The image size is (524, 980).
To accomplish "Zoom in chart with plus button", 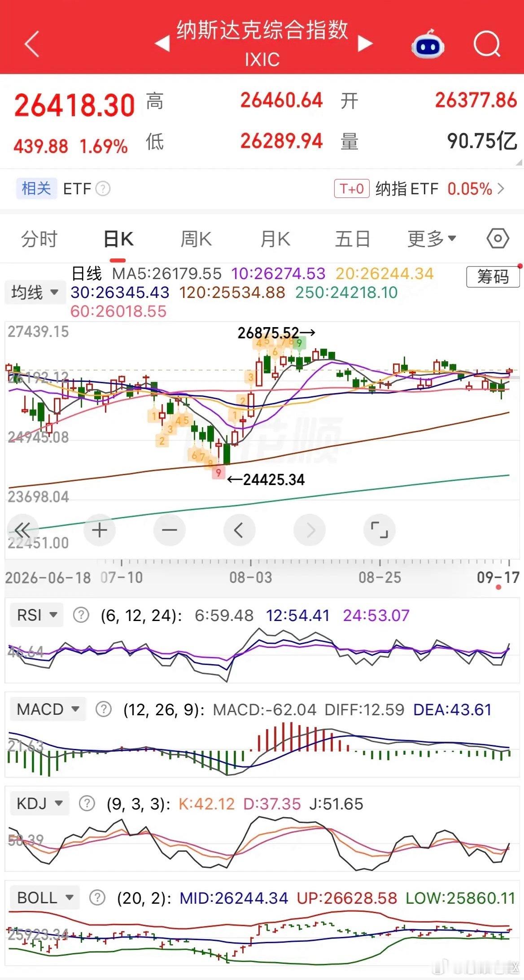I will coord(100,530).
